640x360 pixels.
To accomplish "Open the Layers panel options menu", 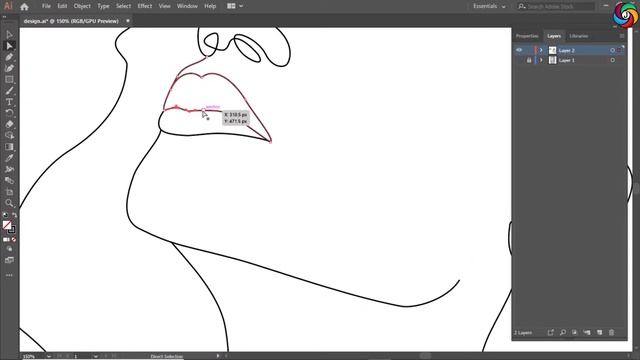I will tap(622, 36).
